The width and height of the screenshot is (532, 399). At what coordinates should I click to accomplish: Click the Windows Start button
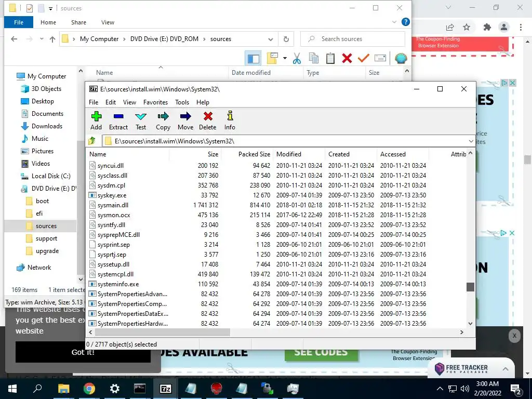tap(12, 389)
